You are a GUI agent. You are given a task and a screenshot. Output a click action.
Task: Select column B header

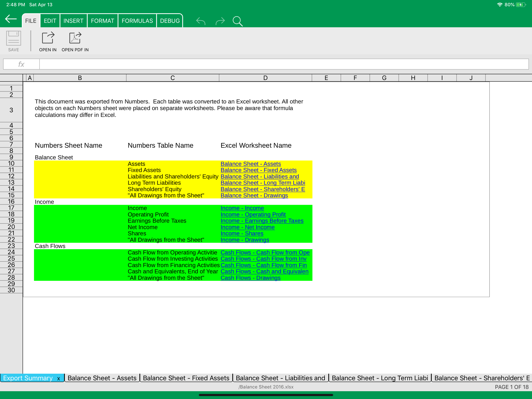(x=80, y=78)
